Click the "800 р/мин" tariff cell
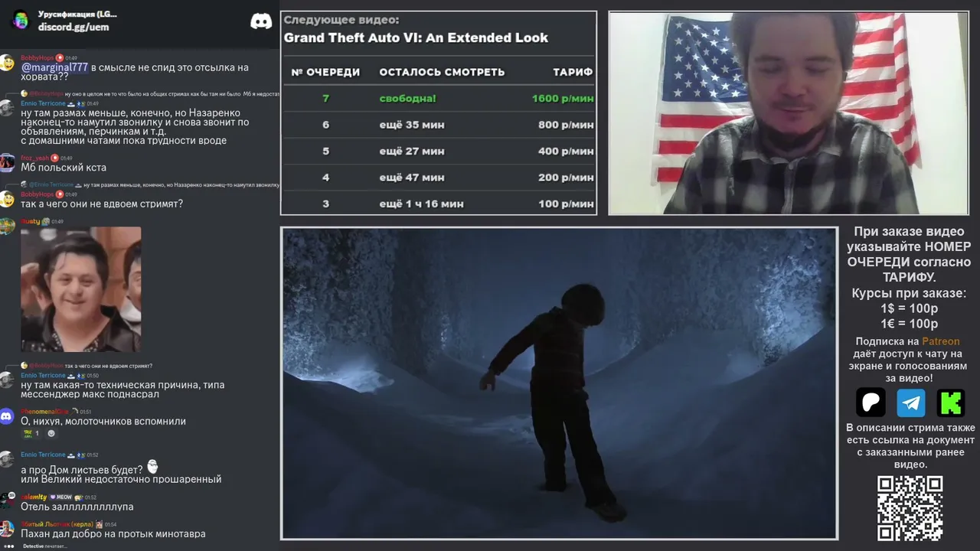 tap(566, 125)
